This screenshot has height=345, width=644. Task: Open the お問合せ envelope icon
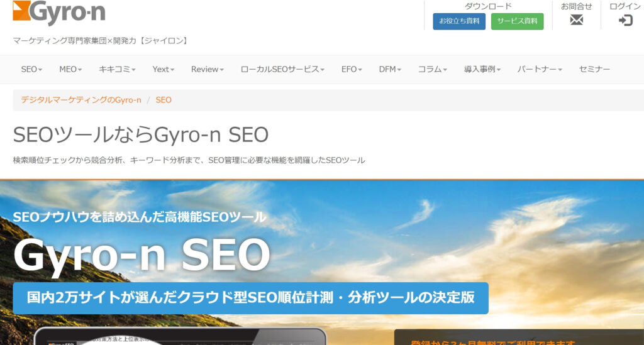(x=576, y=19)
